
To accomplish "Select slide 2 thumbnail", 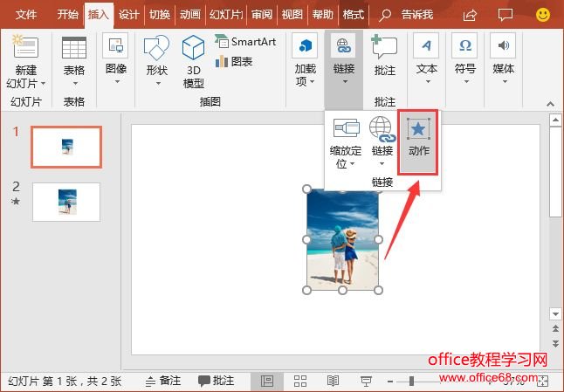I will 66,202.
